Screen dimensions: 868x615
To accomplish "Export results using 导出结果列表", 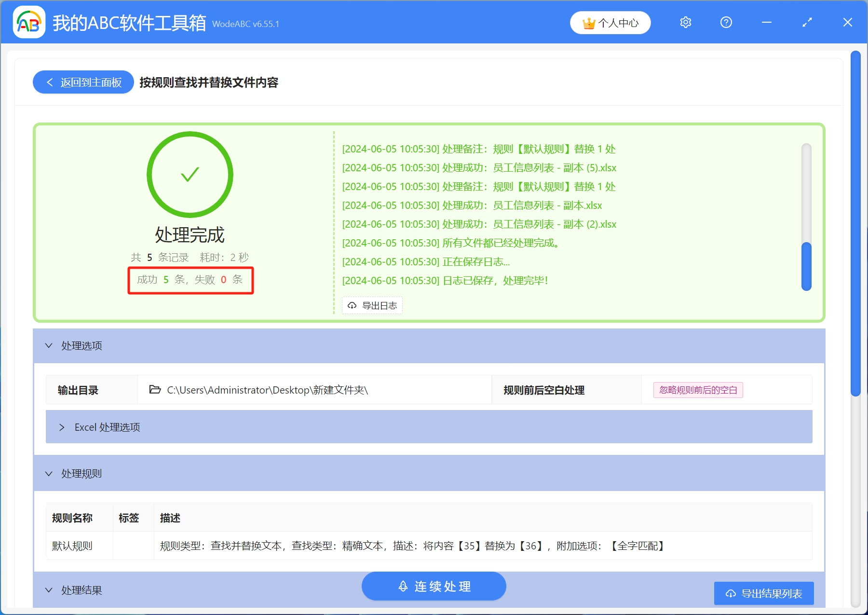I will click(x=763, y=593).
